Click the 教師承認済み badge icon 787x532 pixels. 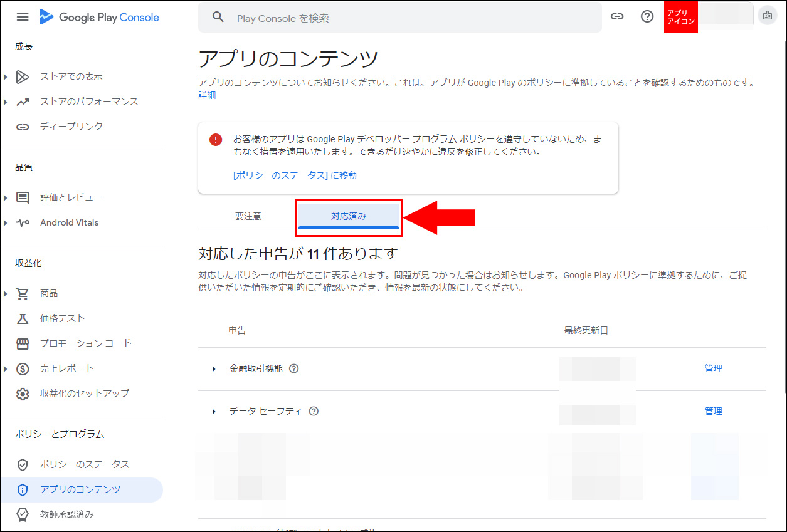[23, 514]
